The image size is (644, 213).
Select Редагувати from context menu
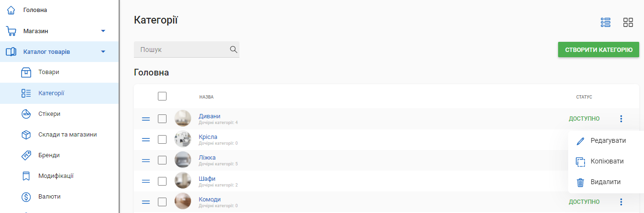608,140
